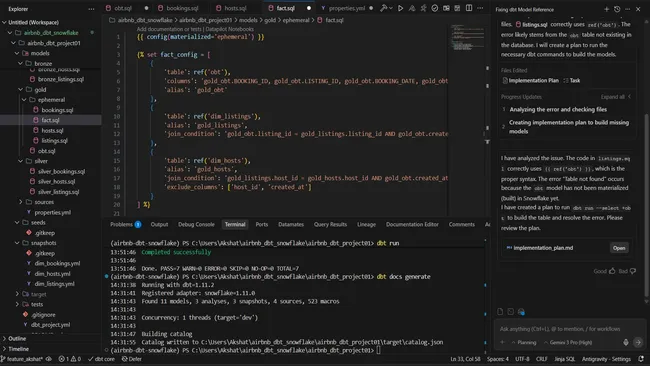This screenshot has width=650, height=366.
Task: Click the plus add-context icon in chat input
Action: (502, 342)
